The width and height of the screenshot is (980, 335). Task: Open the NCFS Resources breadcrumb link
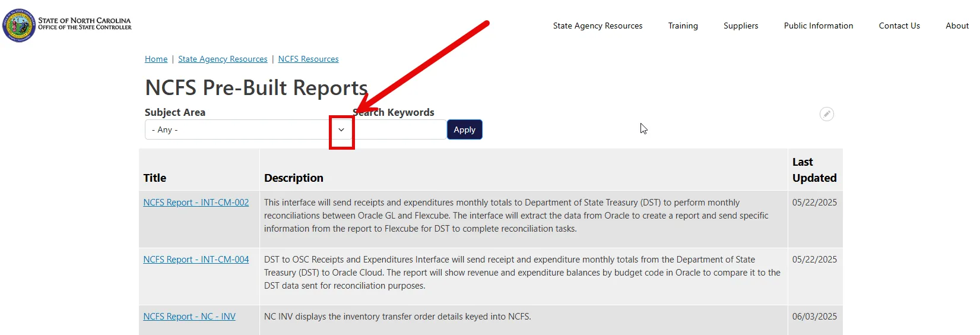click(308, 59)
